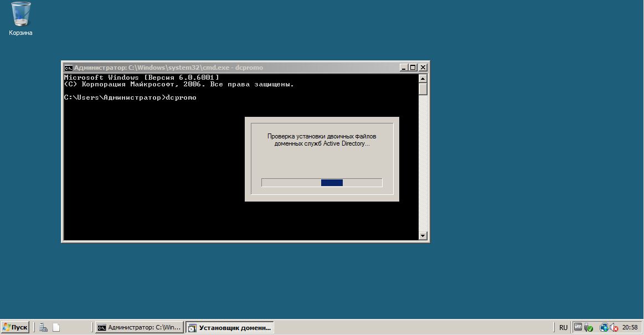Maximize the cmd.exe window
This screenshot has height=335, width=644.
(413, 68)
